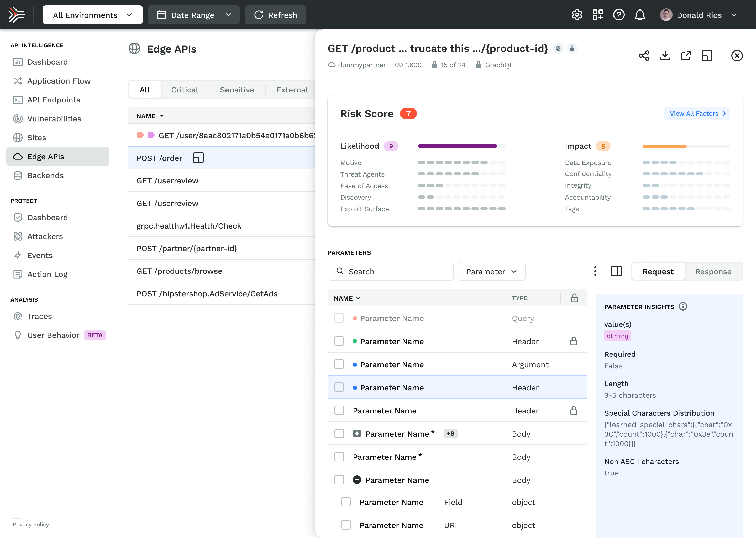
Task: Check the Argument parameter row checkbox
Action: tap(339, 364)
